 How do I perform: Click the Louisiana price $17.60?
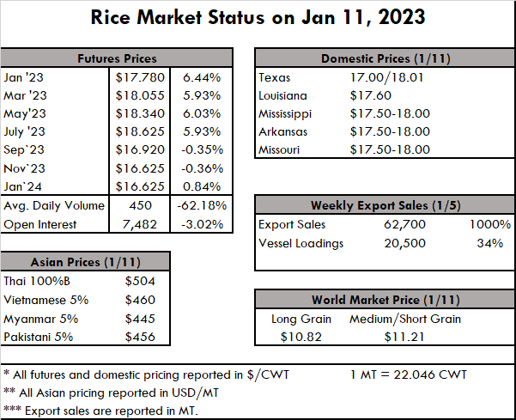tap(372, 95)
